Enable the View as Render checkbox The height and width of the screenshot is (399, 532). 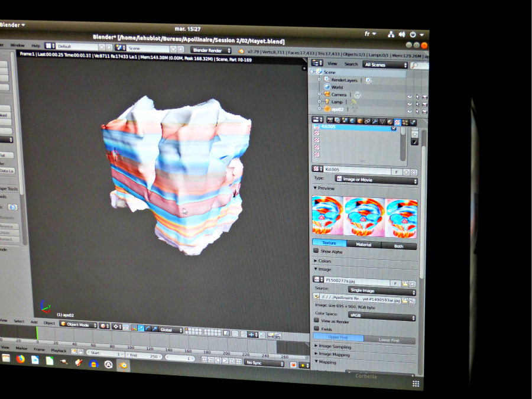pyautogui.click(x=316, y=320)
